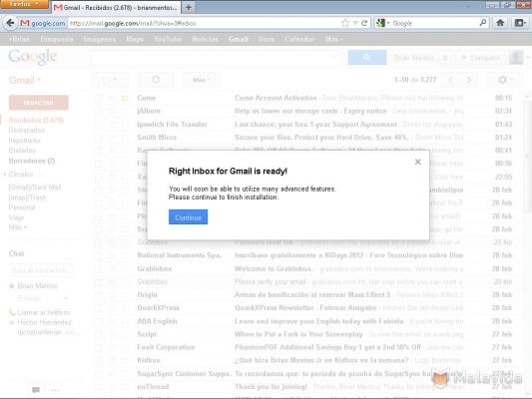Open the select-all checkbox dropdown
Viewport: 532px width, 399px height.
click(110, 80)
